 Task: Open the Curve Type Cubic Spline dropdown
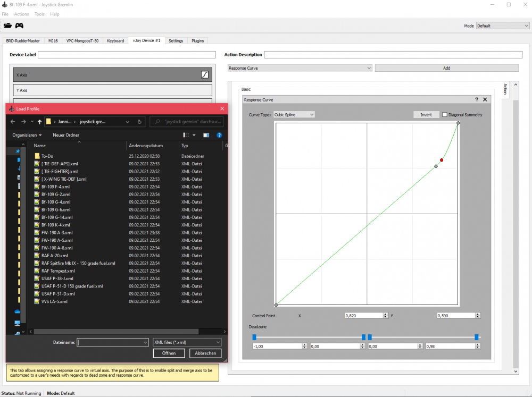294,115
